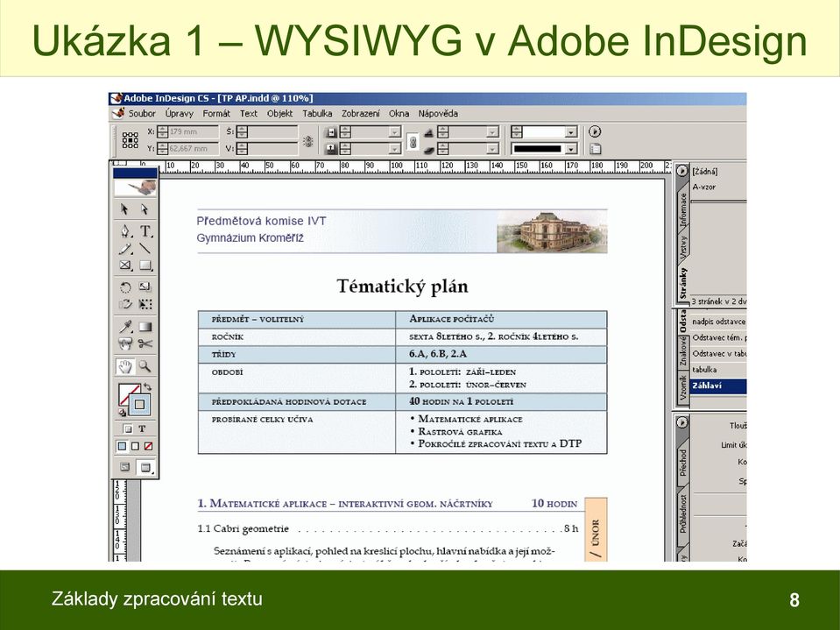Open the Objekt menu
This screenshot has width=840, height=630.
pyautogui.click(x=279, y=114)
